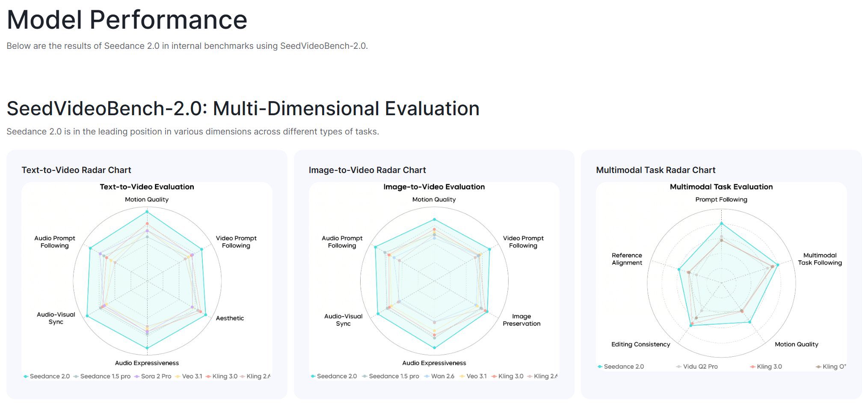
Task: Click Seedance 1.5 pro legend in Text-to-Video chart
Action: [x=102, y=376]
